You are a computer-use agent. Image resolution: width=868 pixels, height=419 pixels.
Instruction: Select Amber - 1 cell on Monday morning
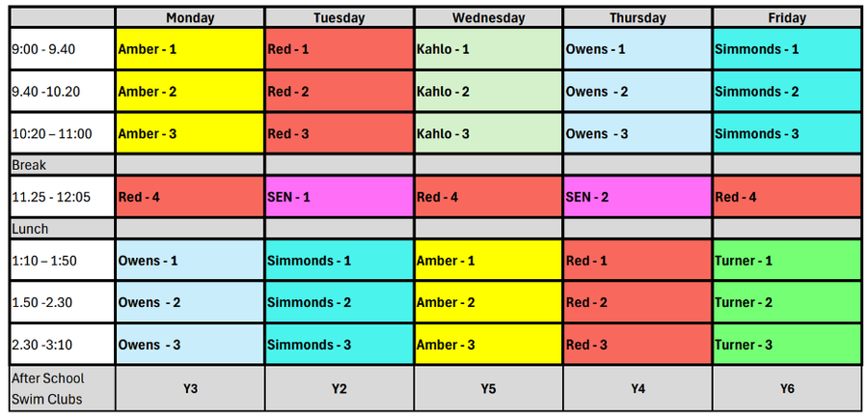click(x=190, y=49)
